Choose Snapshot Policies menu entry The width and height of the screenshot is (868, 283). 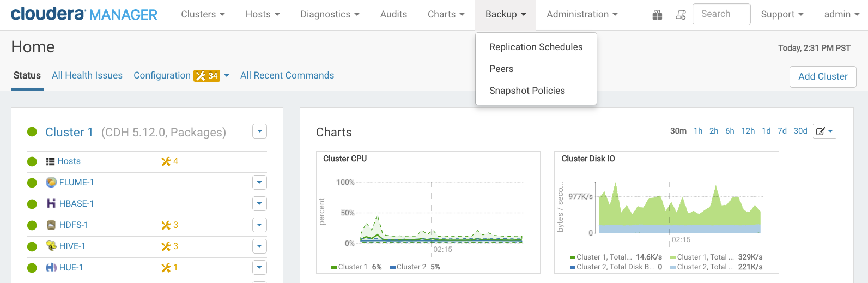click(x=527, y=91)
